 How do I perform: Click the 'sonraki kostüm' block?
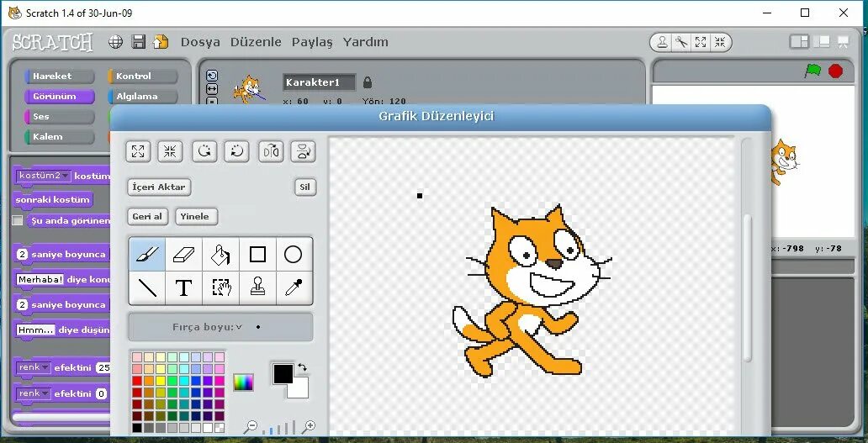(x=53, y=200)
